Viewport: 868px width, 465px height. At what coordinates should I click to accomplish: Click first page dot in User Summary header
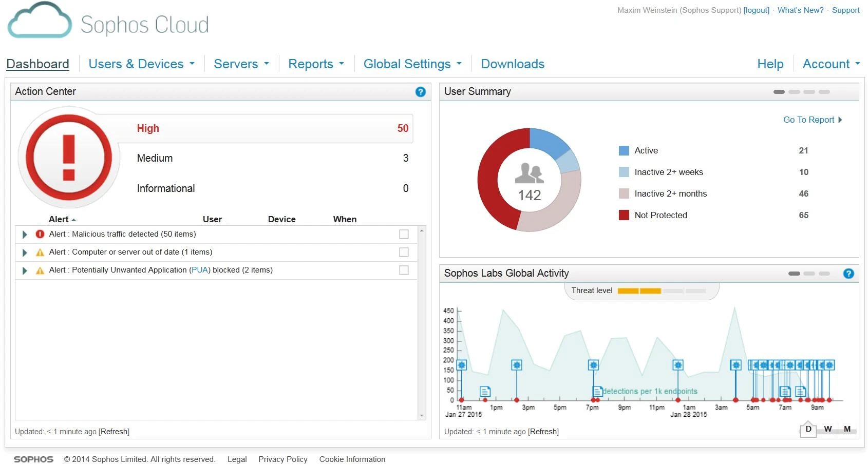tap(779, 92)
